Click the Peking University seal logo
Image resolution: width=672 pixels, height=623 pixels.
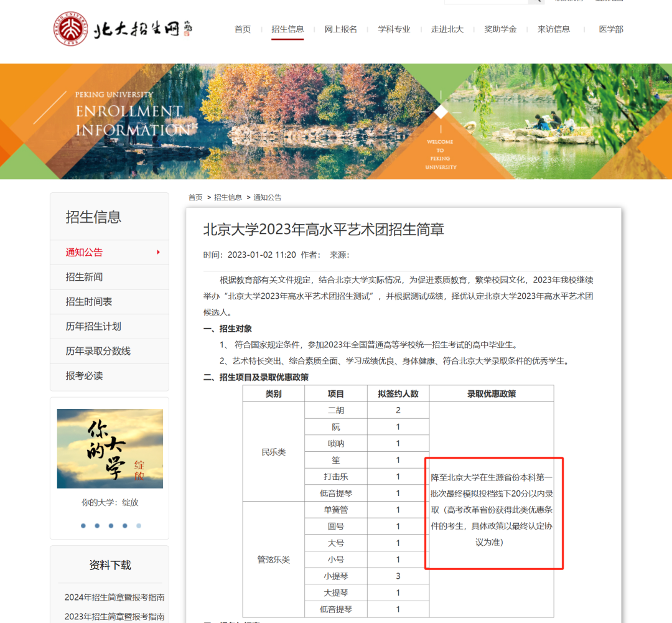click(71, 29)
